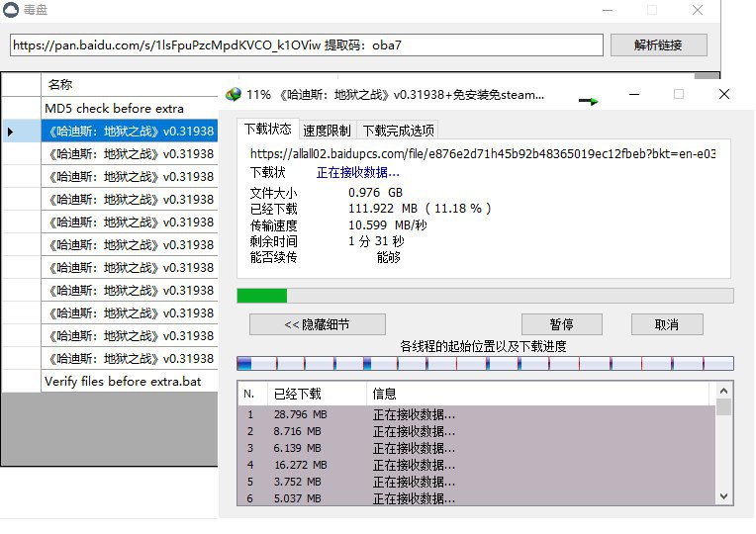This screenshot has height=534, width=756.
Task: Click the N. column header in thread list
Action: 252,394
